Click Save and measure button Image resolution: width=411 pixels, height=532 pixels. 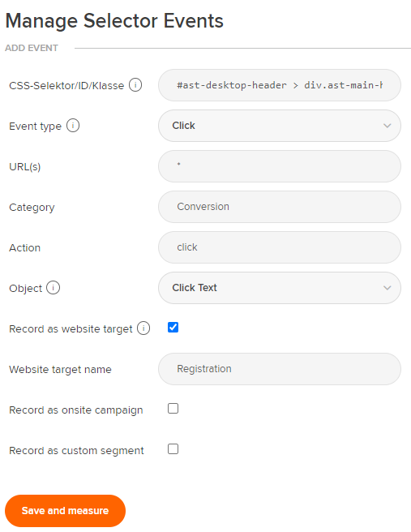[65, 511]
